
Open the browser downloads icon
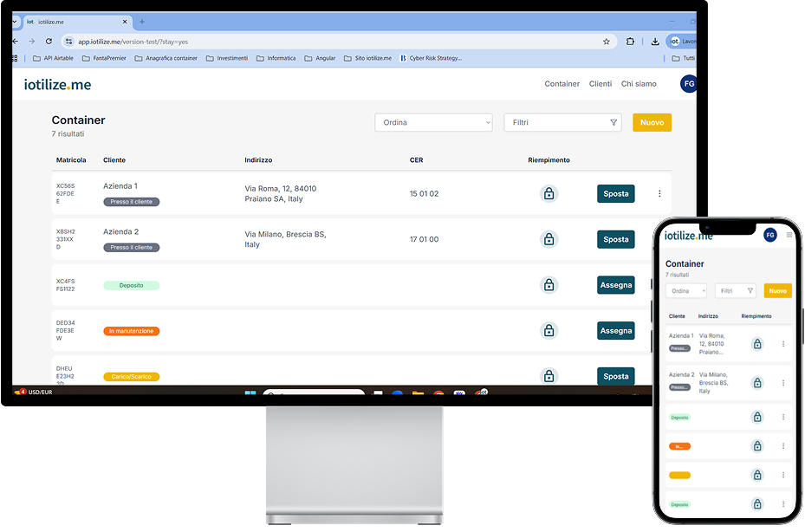(655, 42)
